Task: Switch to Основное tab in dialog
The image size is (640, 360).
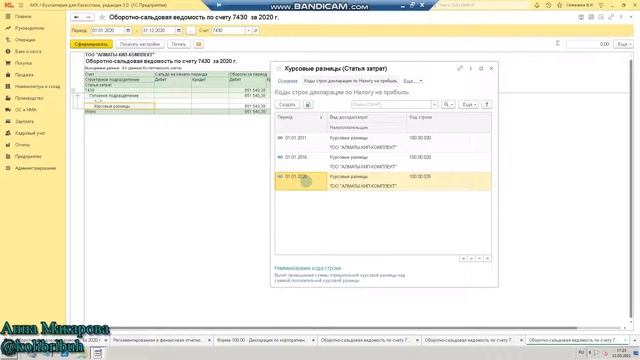Action: point(288,81)
